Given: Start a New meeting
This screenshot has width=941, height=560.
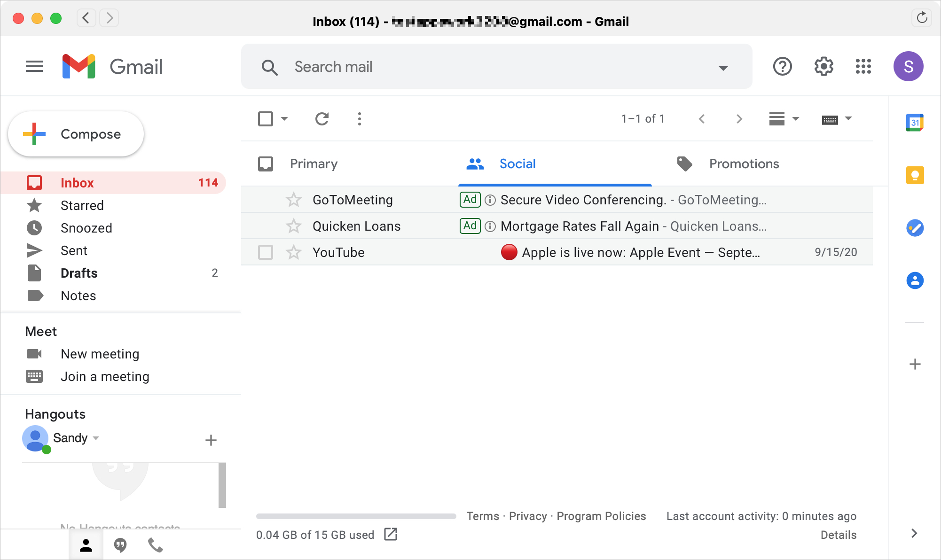Looking at the screenshot, I should pos(100,354).
